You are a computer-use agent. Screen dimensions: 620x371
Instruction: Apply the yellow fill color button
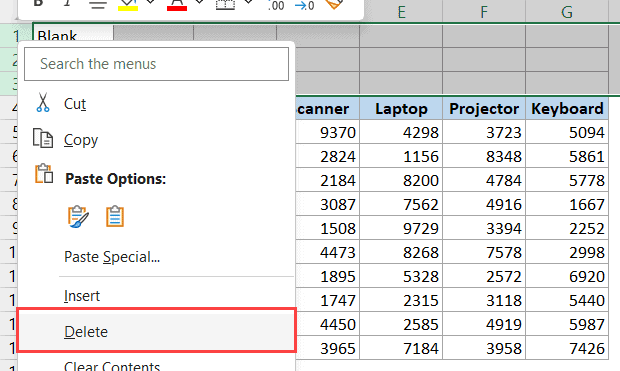[128, 4]
